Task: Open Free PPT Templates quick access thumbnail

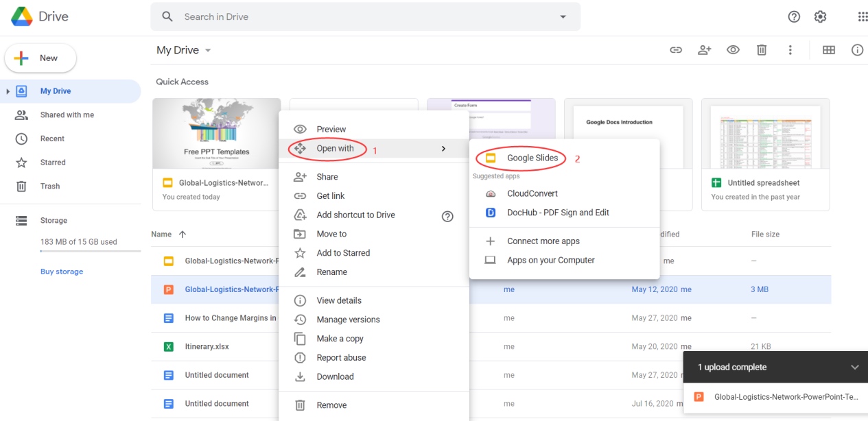Action: tap(216, 134)
